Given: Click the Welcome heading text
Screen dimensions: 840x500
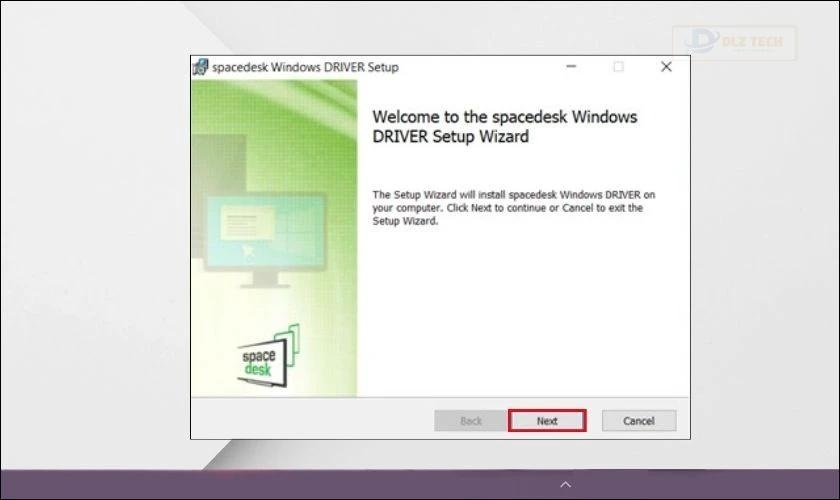Looking at the screenshot, I should coord(505,126).
